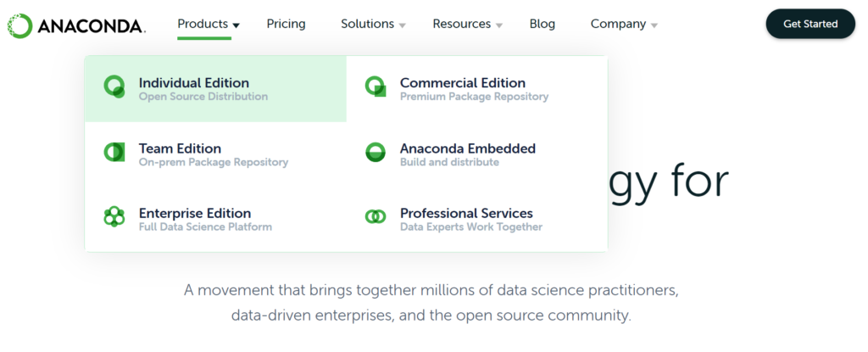Viewport: 868px width, 352px height.
Task: Click the Anaconda logo icon
Action: click(x=19, y=25)
